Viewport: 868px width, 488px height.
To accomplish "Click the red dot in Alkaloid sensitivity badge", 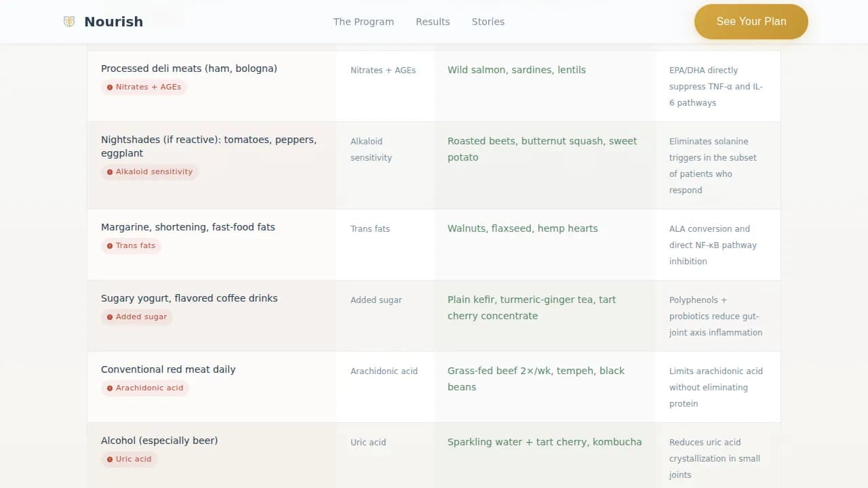I will [x=110, y=172].
